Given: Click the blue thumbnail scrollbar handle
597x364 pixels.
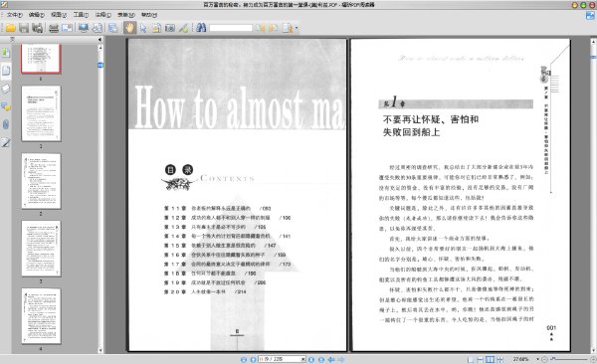Looking at the screenshot, I should (100, 65).
